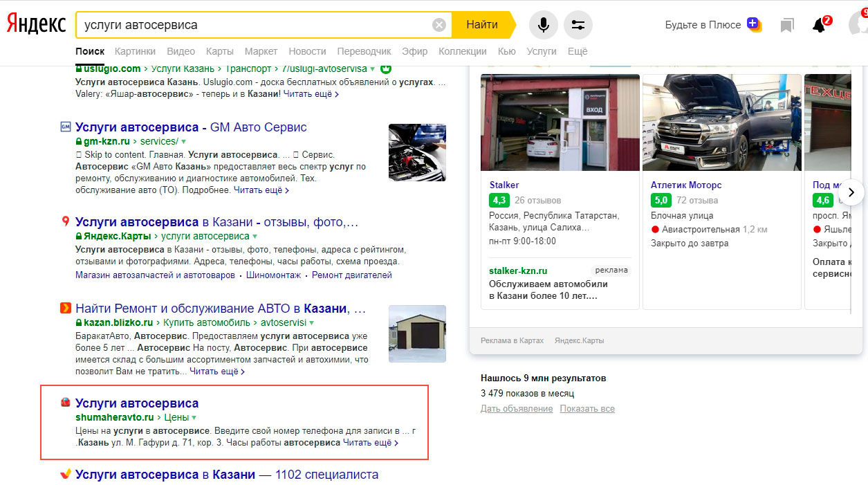Expand gm-kzn.ru services dropdown arrow
Viewport: 868px width, 485px height.
coord(183,142)
